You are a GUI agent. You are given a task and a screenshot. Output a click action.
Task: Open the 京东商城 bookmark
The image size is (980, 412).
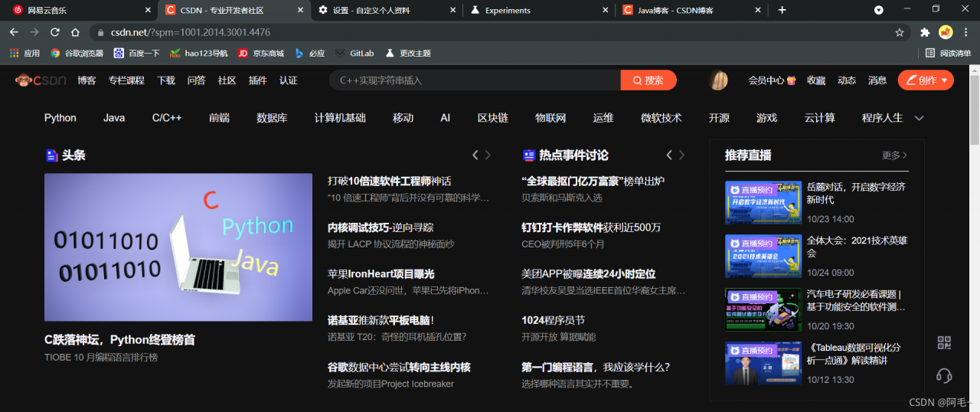click(261, 54)
